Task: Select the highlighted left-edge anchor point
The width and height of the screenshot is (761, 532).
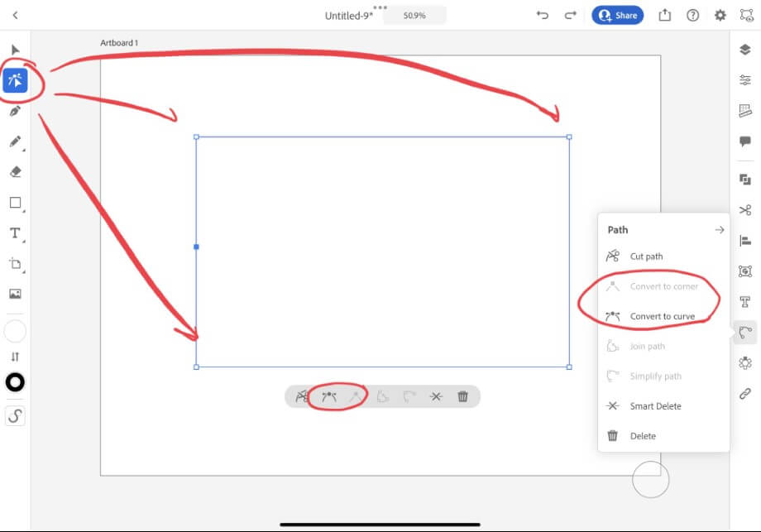Action: pyautogui.click(x=196, y=247)
